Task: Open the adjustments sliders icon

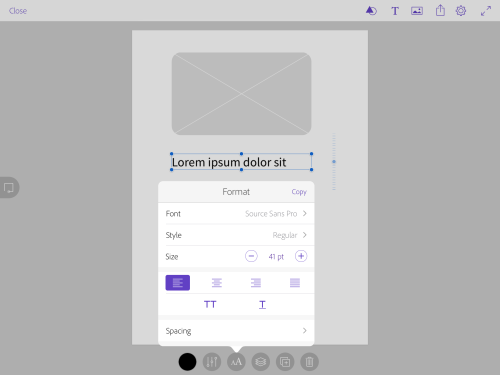Action: coord(212,362)
